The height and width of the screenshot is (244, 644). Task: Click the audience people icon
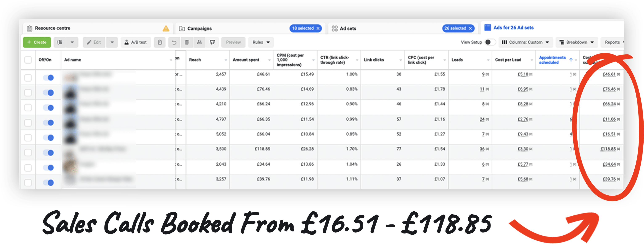(x=199, y=42)
